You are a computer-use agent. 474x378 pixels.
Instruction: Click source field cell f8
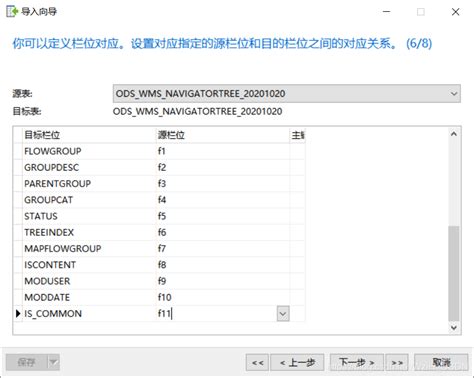223,265
